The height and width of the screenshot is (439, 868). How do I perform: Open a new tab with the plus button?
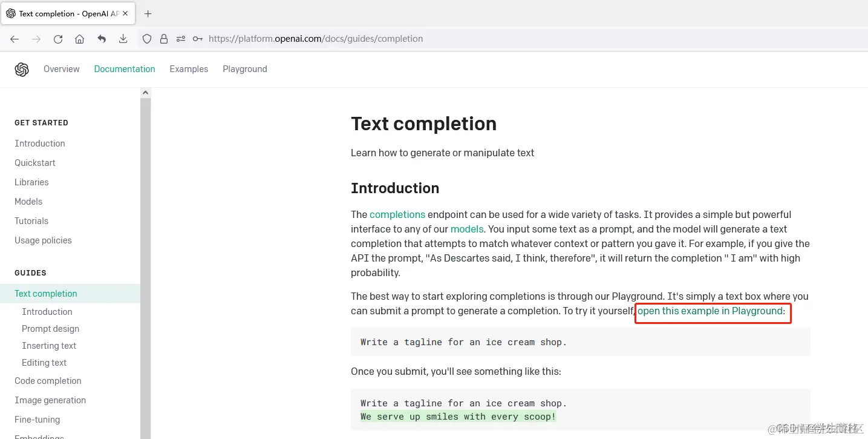tap(148, 13)
